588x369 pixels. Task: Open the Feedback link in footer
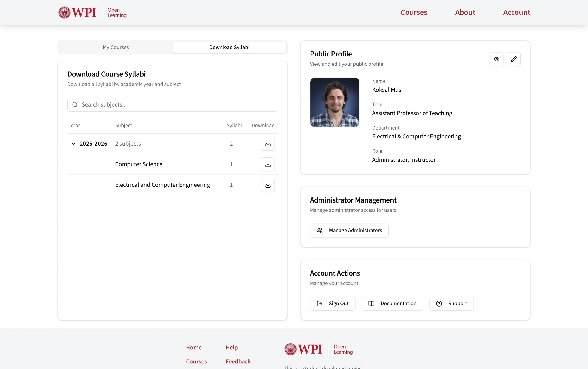238,361
